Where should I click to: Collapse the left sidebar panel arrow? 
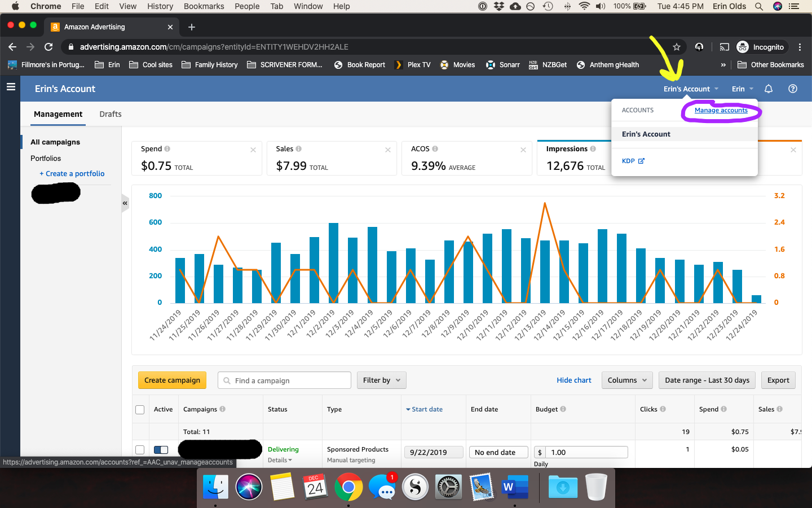(125, 203)
